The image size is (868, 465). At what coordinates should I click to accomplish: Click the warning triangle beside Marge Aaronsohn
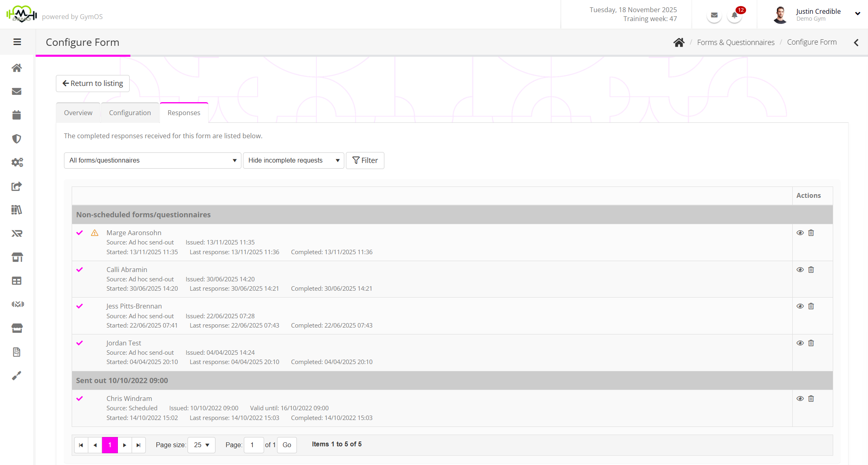[x=95, y=233]
